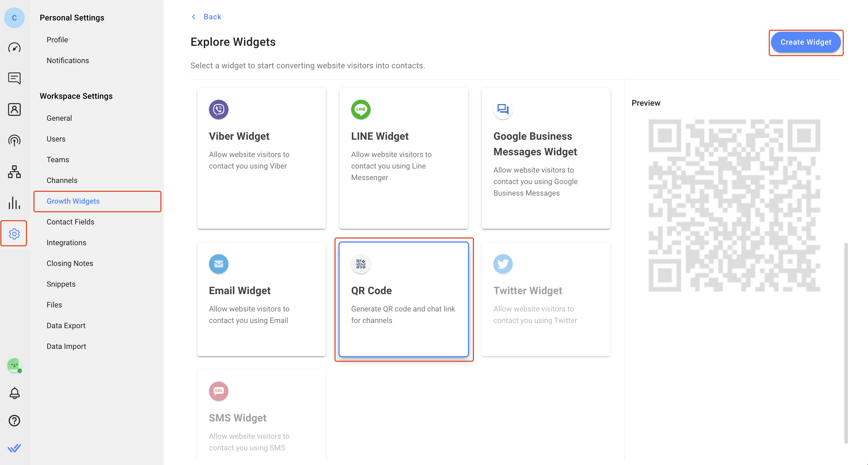Expand the Personal Settings profile section
868x465 pixels.
point(57,40)
